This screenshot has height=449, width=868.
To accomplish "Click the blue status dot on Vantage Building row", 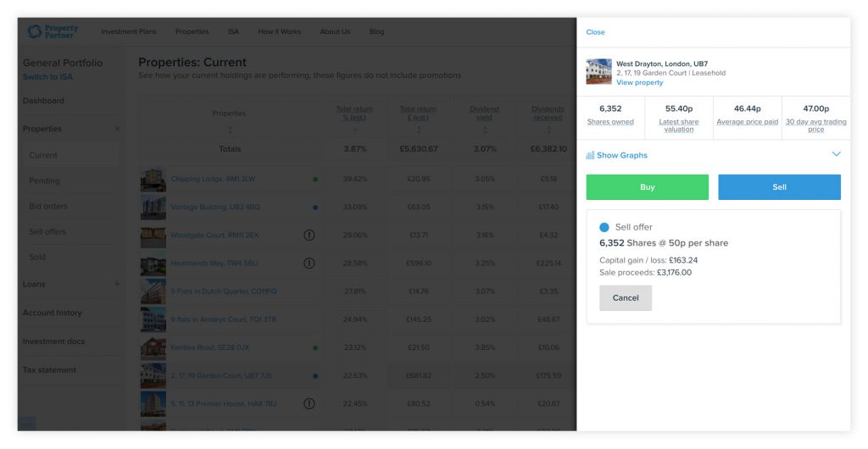I will [x=315, y=208].
